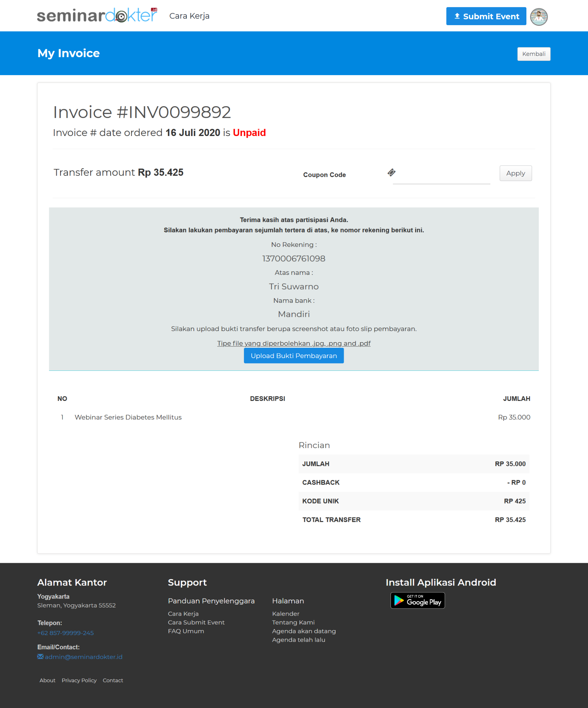Screen dimensions: 588x708
Task: Call the +62 857 phone number link
Action: coord(65,633)
